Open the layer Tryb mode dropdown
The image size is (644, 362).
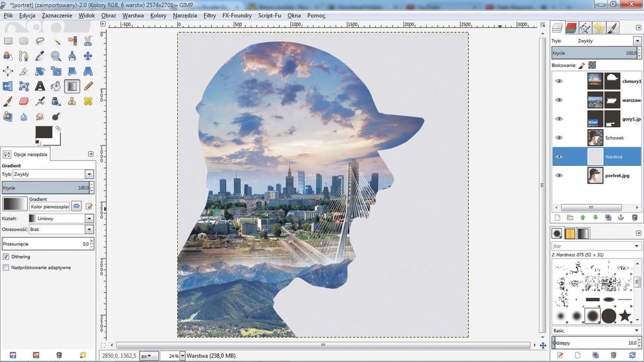point(637,41)
